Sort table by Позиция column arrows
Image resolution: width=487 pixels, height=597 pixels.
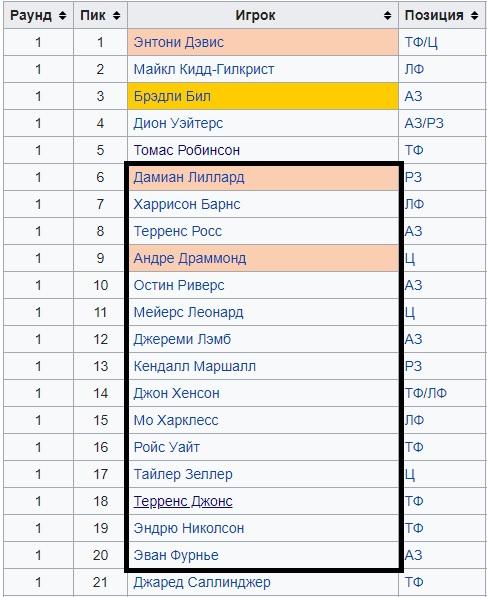[474, 16]
